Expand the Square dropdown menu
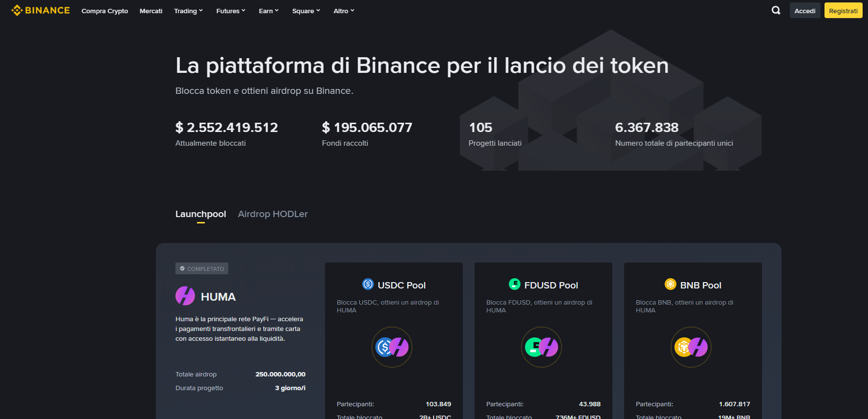868x419 pixels. 306,11
